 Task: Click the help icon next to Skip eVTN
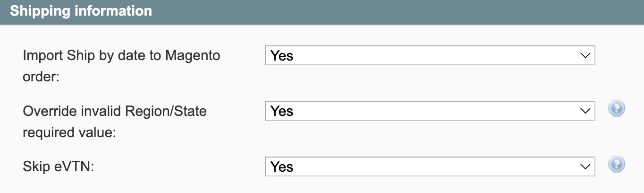[616, 165]
